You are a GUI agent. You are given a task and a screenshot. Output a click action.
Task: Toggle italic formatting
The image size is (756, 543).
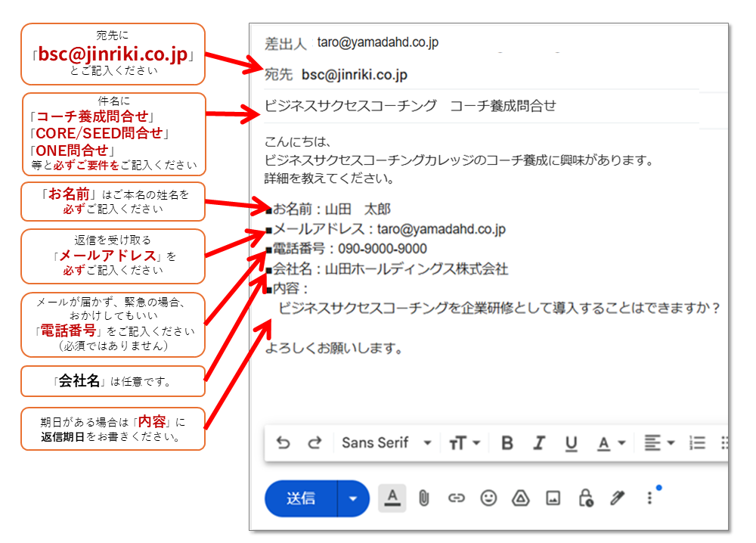538,442
